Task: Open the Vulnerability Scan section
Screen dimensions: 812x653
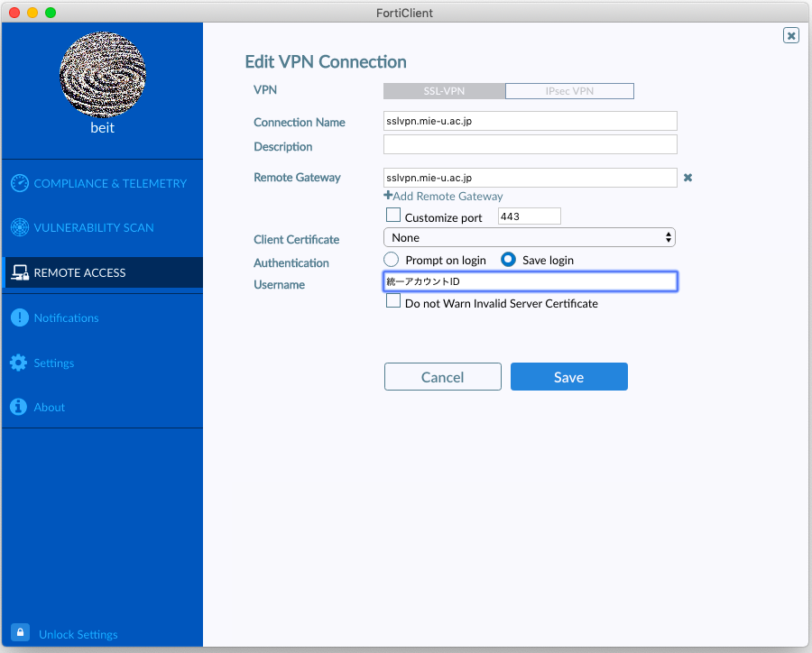Action: (20, 227)
